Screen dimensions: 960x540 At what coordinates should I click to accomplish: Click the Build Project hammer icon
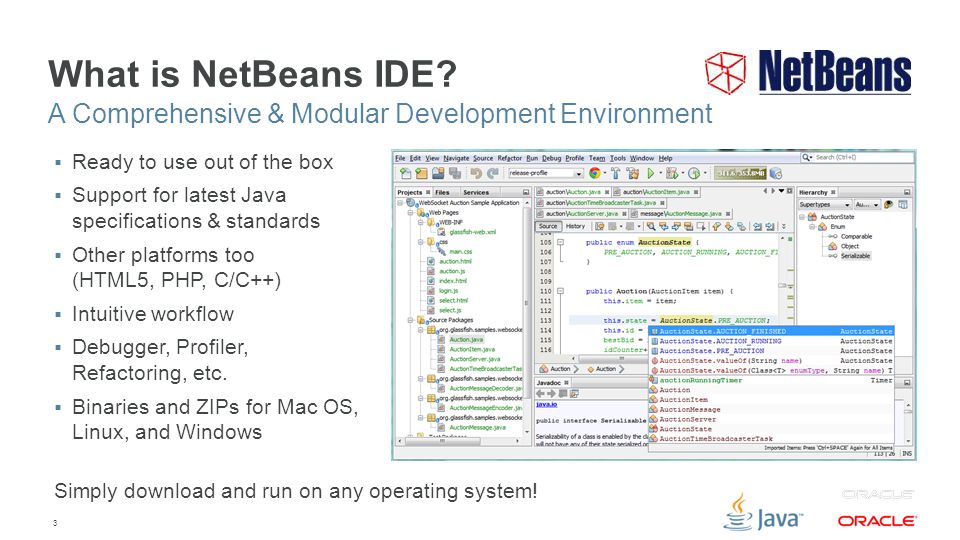coord(615,173)
